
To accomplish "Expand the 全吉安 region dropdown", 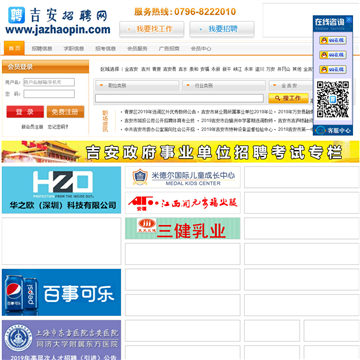I will coord(291,86).
